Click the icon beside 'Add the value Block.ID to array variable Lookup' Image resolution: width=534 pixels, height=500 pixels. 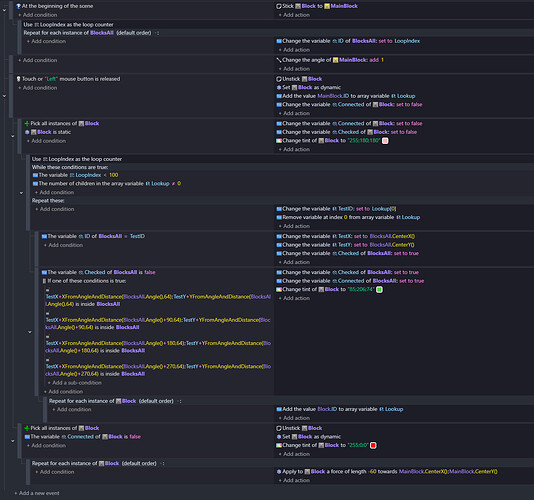[279, 409]
